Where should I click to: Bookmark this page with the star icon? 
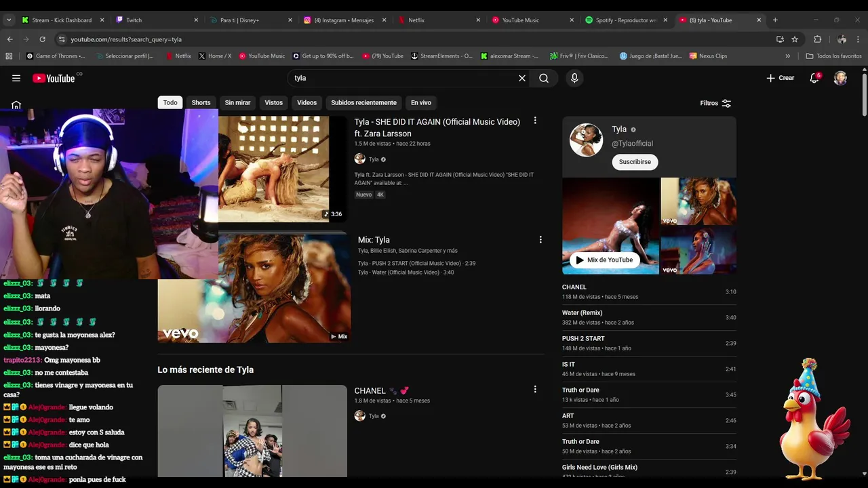click(795, 39)
